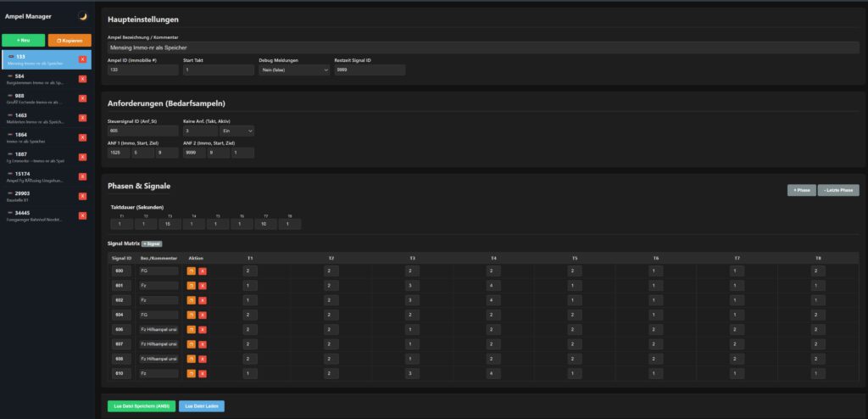Open the Debug Meldungen dropdown
Screen dimensions: 868x419
click(293, 70)
